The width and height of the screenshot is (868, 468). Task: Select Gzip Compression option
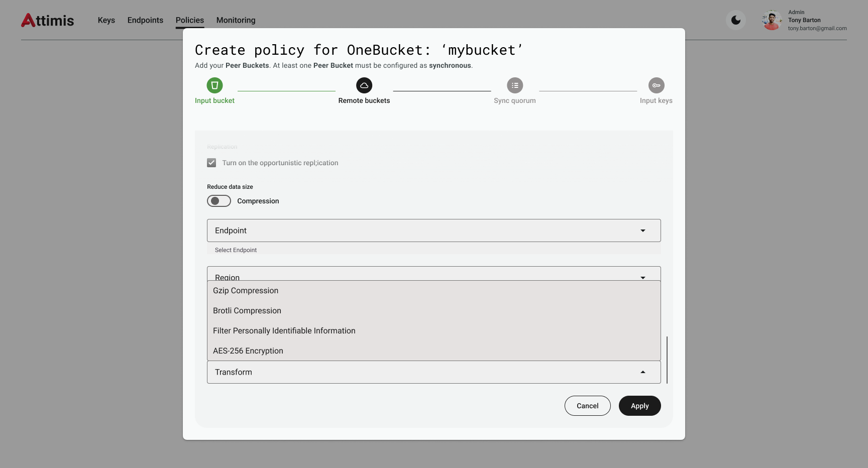coord(246,291)
